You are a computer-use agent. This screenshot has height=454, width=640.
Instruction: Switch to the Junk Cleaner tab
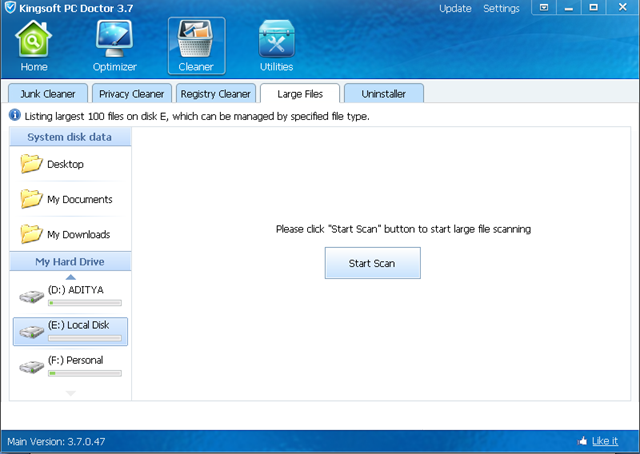(47, 94)
